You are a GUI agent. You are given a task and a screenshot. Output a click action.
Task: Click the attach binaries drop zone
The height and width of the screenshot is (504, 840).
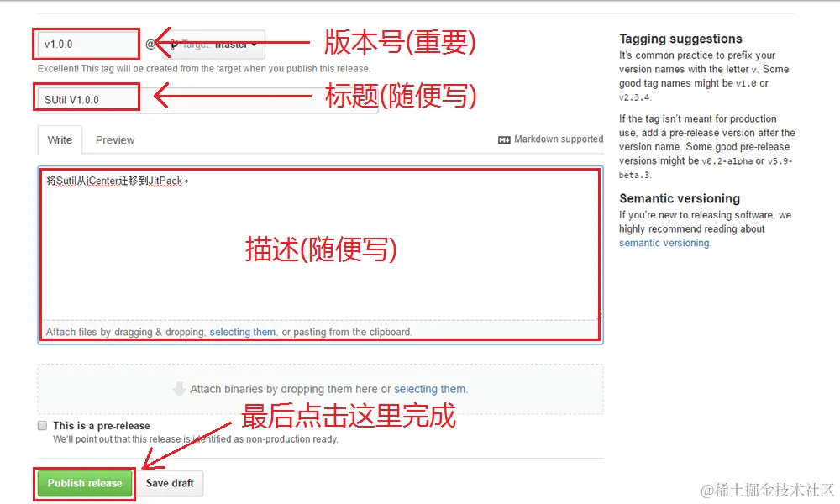coord(320,390)
